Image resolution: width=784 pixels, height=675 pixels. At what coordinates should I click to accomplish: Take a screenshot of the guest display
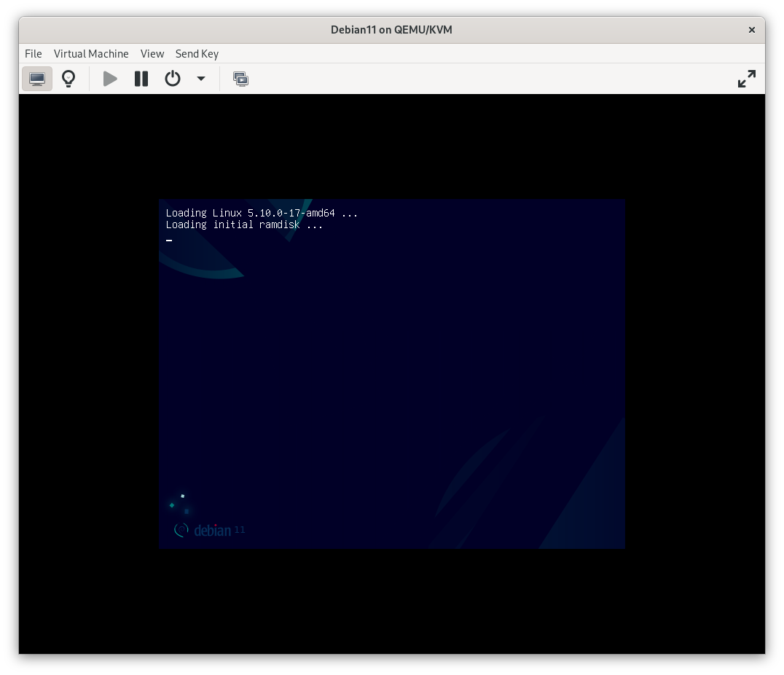coord(240,78)
